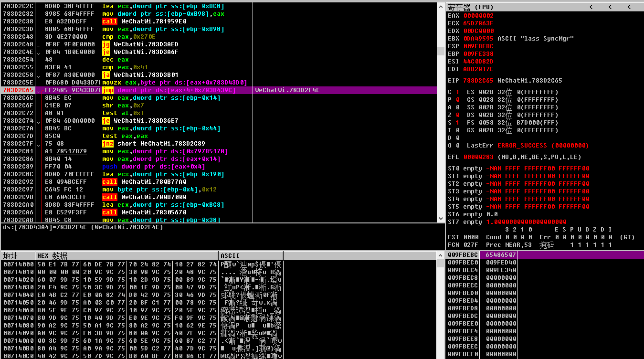The image size is (644, 359).
Task: Click the A flag value in registers
Action: 457,107
